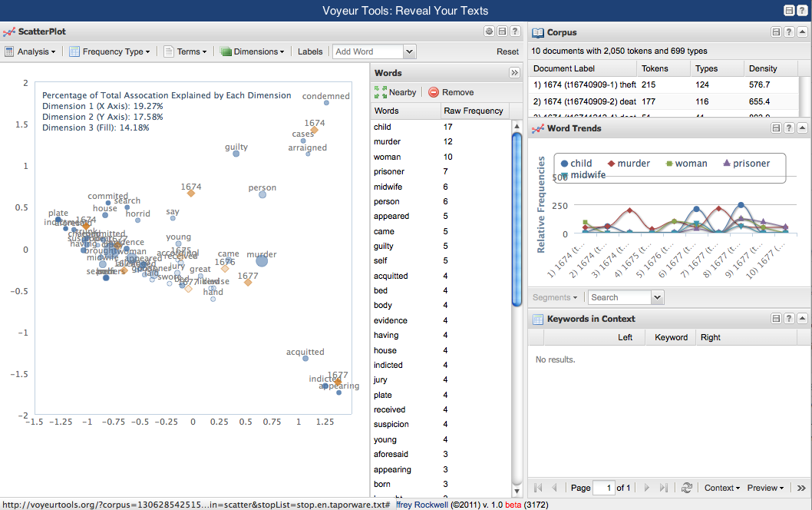Open the Analysis dropdown menu

pos(30,51)
